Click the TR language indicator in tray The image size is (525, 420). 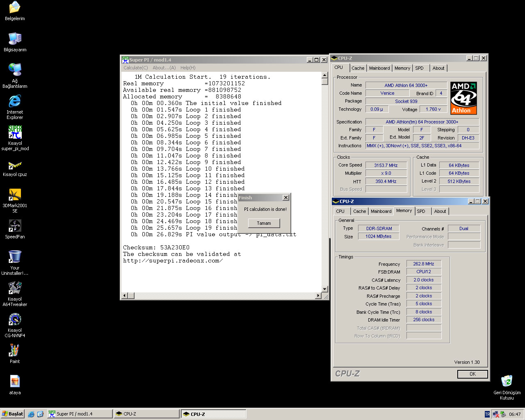(487, 414)
